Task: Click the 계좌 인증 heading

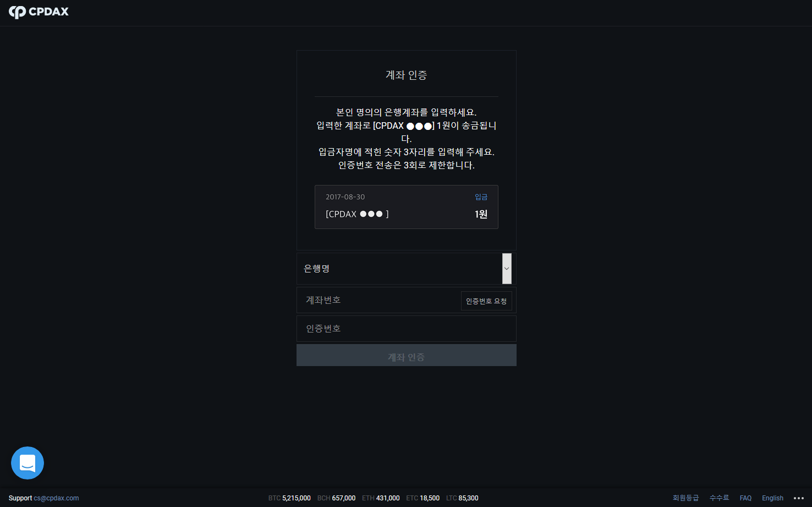Action: click(x=407, y=75)
